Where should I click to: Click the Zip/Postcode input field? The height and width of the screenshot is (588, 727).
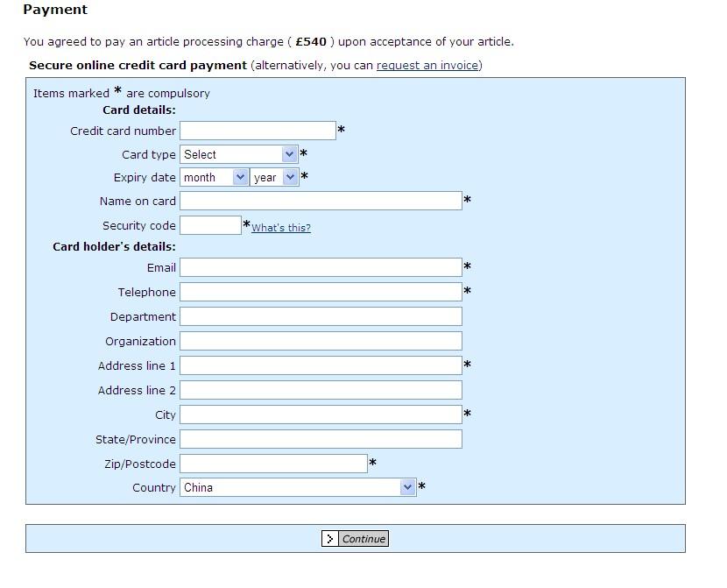pos(273,464)
